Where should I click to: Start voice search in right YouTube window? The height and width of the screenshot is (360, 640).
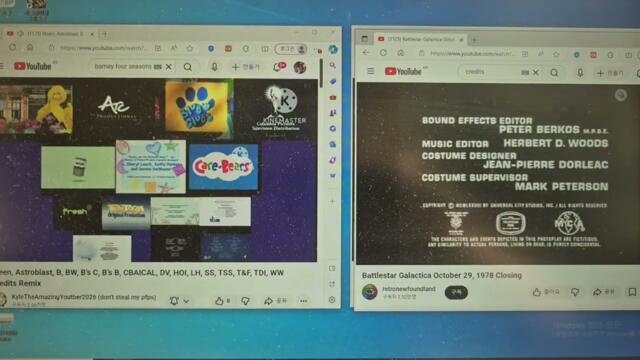point(580,73)
